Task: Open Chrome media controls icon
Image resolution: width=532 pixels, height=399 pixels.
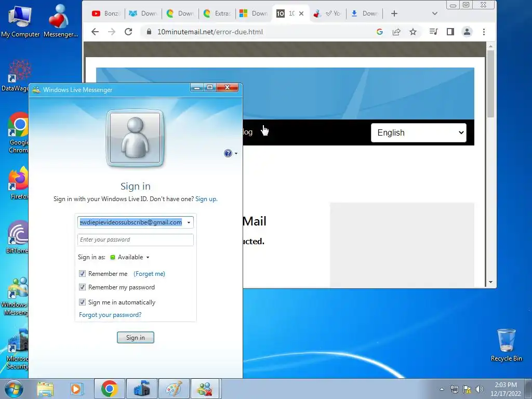Action: point(433,32)
